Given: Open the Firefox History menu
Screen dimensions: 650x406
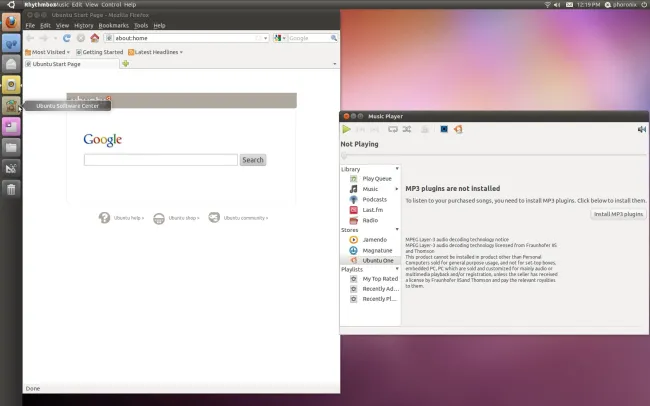Looking at the screenshot, I should [x=84, y=26].
